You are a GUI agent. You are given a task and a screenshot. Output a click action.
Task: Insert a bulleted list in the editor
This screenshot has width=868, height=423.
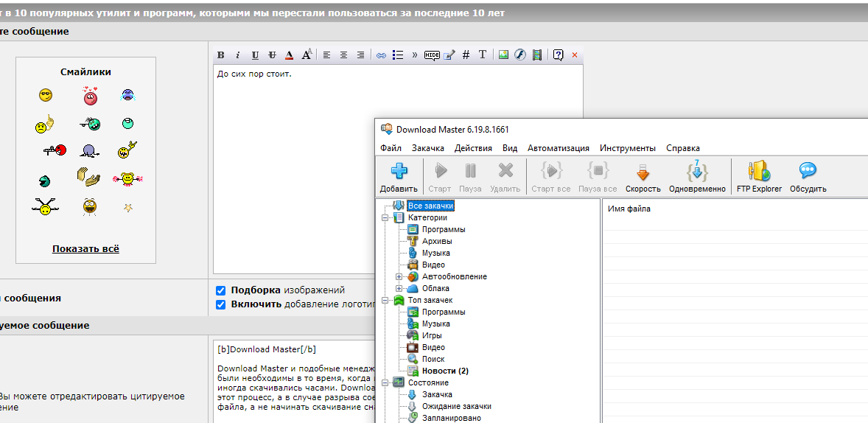[x=397, y=55]
